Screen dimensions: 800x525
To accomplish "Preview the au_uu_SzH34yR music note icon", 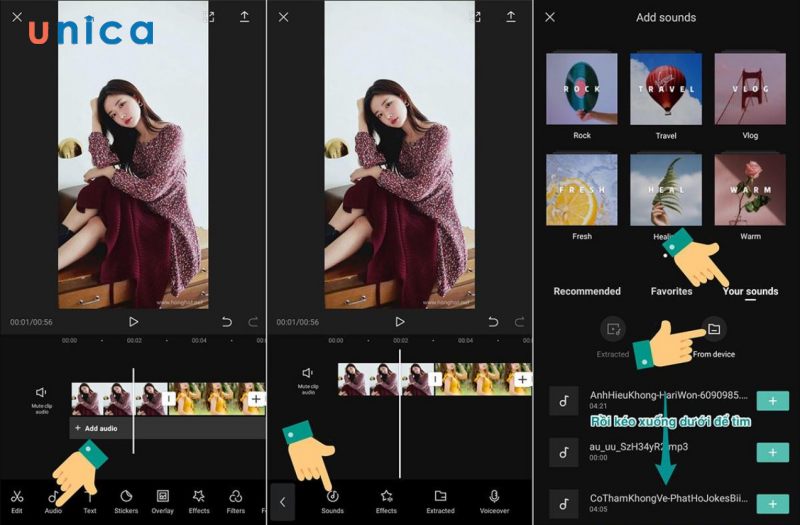I will pyautogui.click(x=564, y=453).
